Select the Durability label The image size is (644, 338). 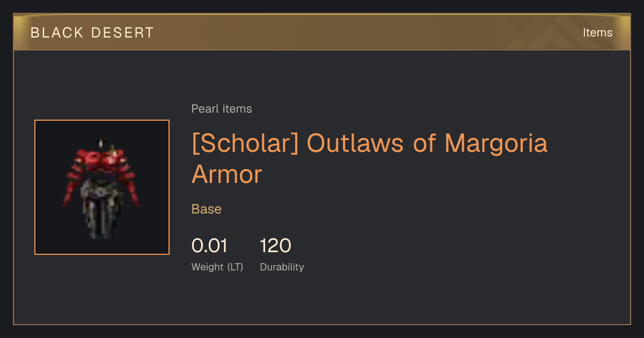coord(282,267)
